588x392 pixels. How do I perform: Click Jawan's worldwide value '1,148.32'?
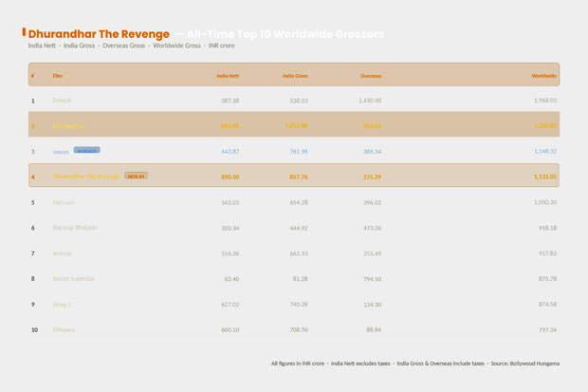(x=545, y=151)
